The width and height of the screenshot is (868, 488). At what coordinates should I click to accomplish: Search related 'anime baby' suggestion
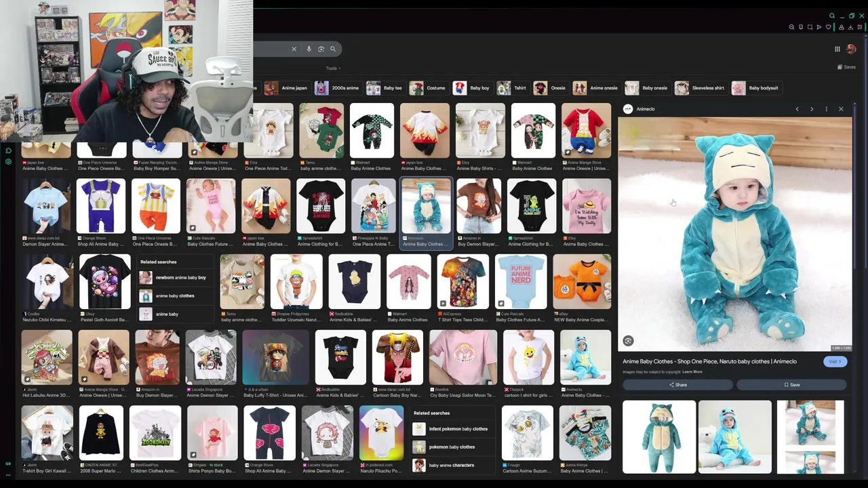(x=174, y=314)
